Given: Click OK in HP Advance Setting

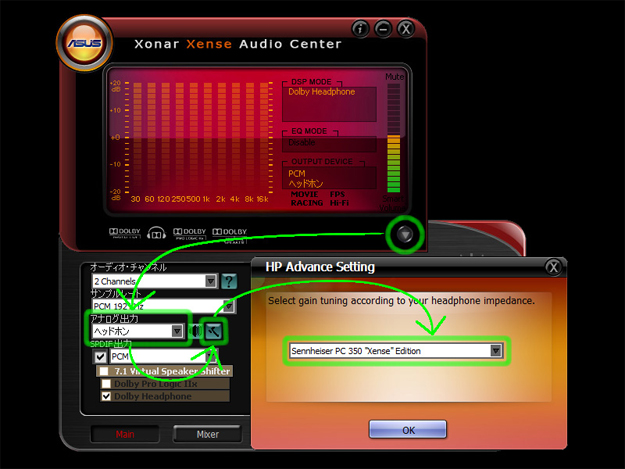Looking at the screenshot, I should 408,430.
